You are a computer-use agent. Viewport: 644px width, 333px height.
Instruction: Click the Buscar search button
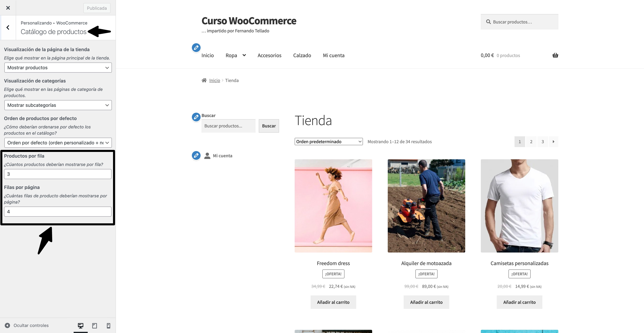269,126
